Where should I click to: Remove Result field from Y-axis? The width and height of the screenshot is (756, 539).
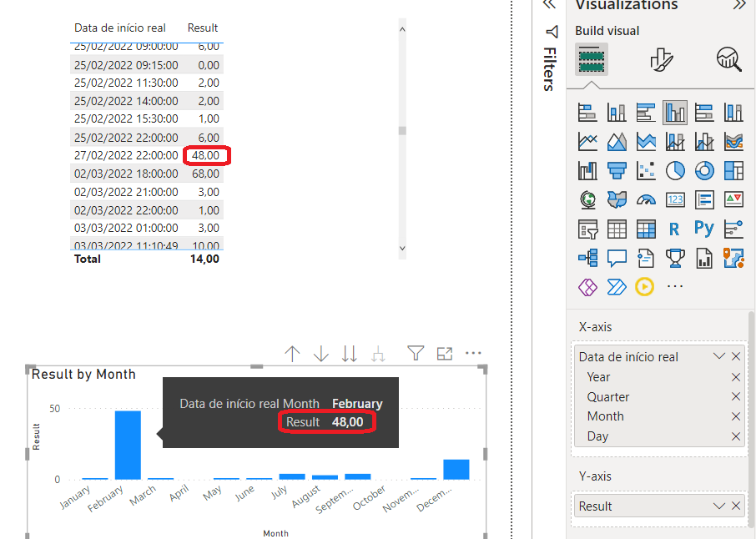(736, 506)
